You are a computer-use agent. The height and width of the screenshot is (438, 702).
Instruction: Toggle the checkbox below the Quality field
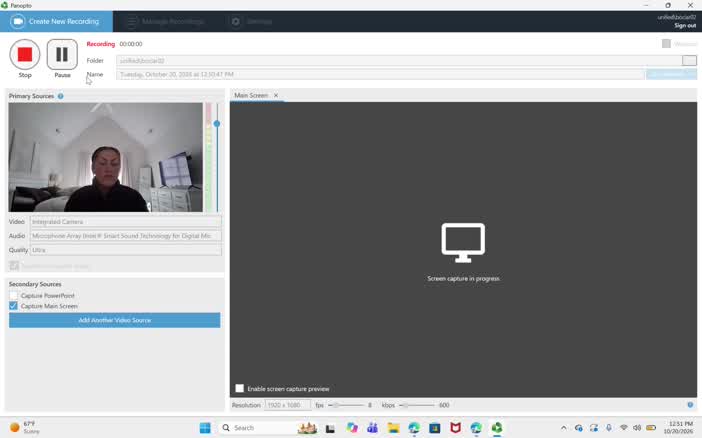pos(14,266)
